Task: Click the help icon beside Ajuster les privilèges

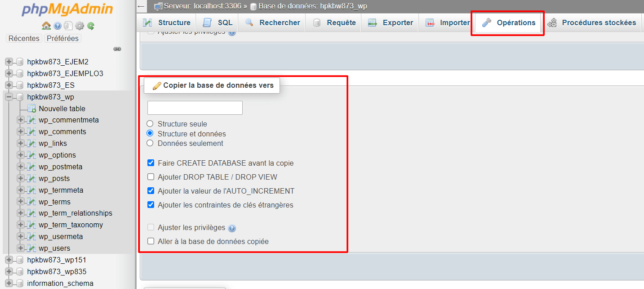Action: point(232,228)
